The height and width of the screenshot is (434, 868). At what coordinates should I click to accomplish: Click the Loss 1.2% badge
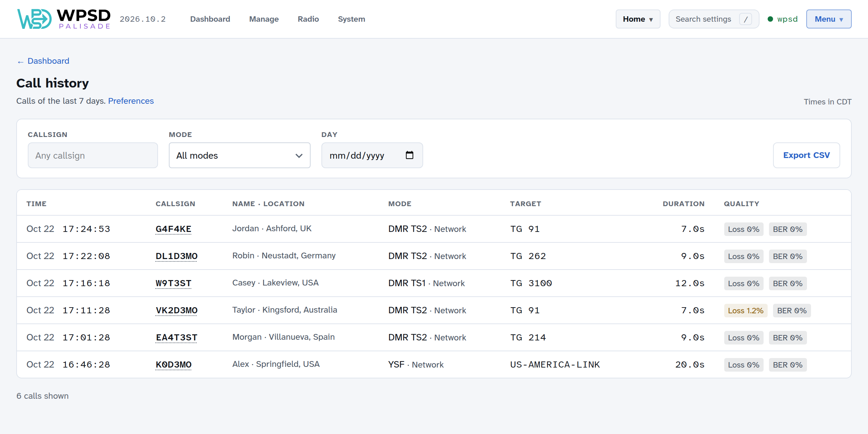point(746,311)
